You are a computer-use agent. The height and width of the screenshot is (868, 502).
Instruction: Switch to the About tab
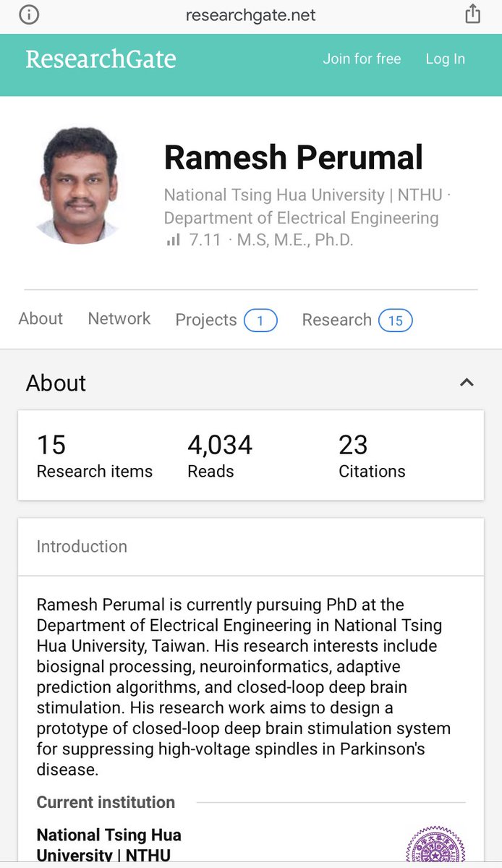pos(41,319)
